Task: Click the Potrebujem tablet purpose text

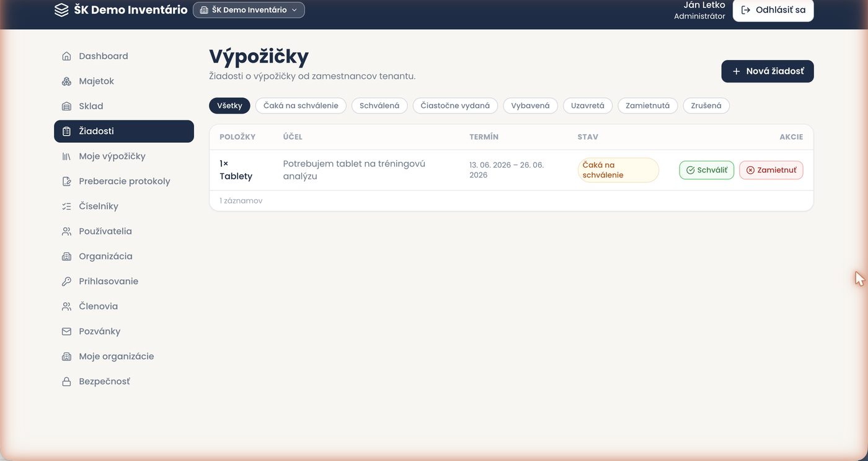Action: (354, 170)
